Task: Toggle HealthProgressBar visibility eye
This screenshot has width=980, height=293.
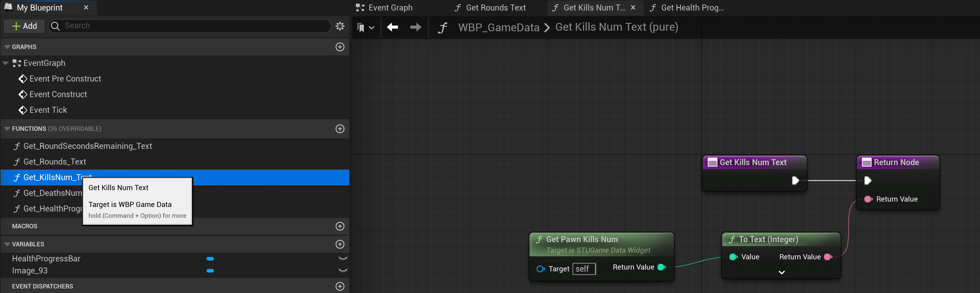Action: click(x=343, y=259)
